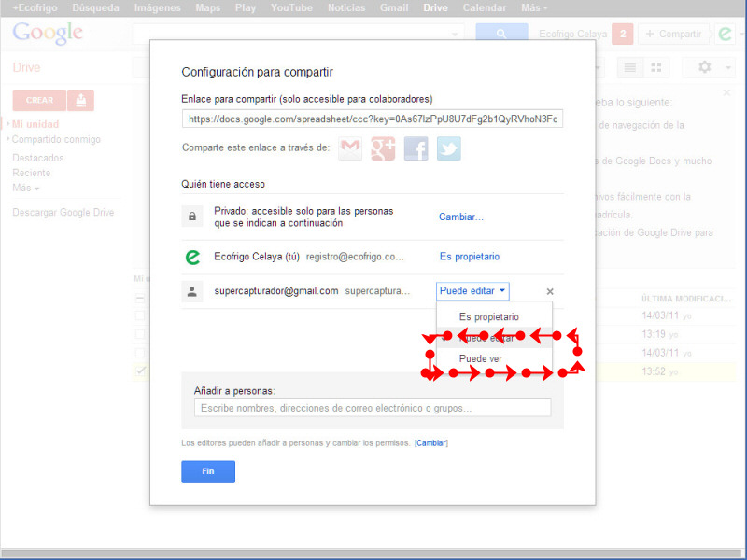Viewport: 747px width, 560px height.
Task: Click Es propietario next to Ecofrigo Celaya
Action: point(470,257)
